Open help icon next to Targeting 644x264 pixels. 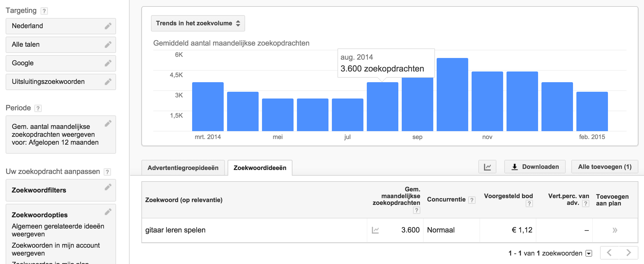point(44,11)
